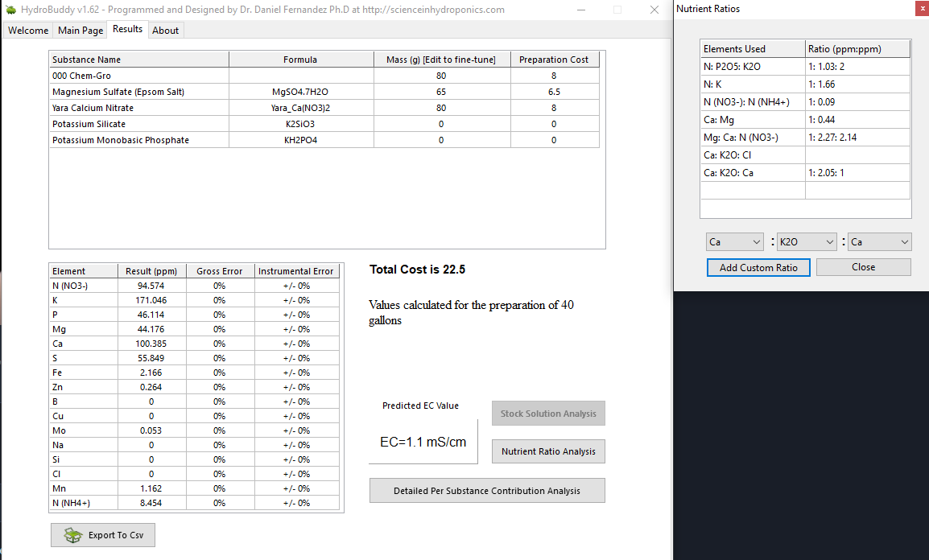
Task: Click the Mn result value 1.162
Action: point(151,489)
